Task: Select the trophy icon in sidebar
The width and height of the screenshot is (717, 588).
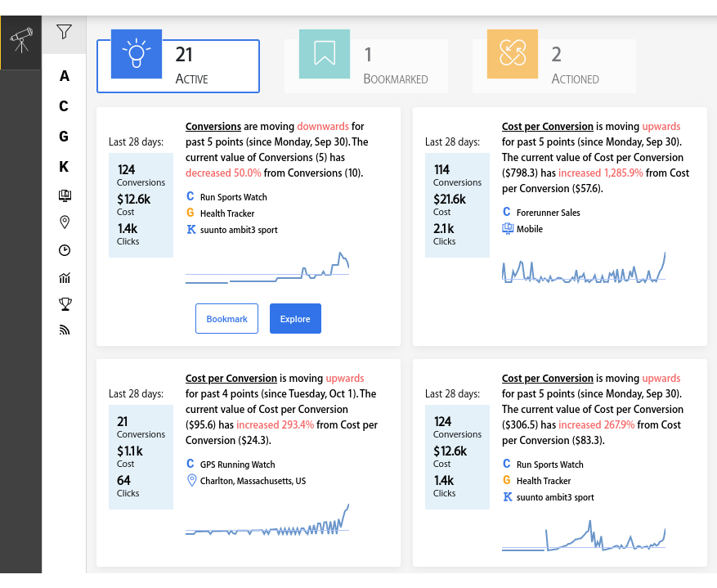Action: pos(65,304)
